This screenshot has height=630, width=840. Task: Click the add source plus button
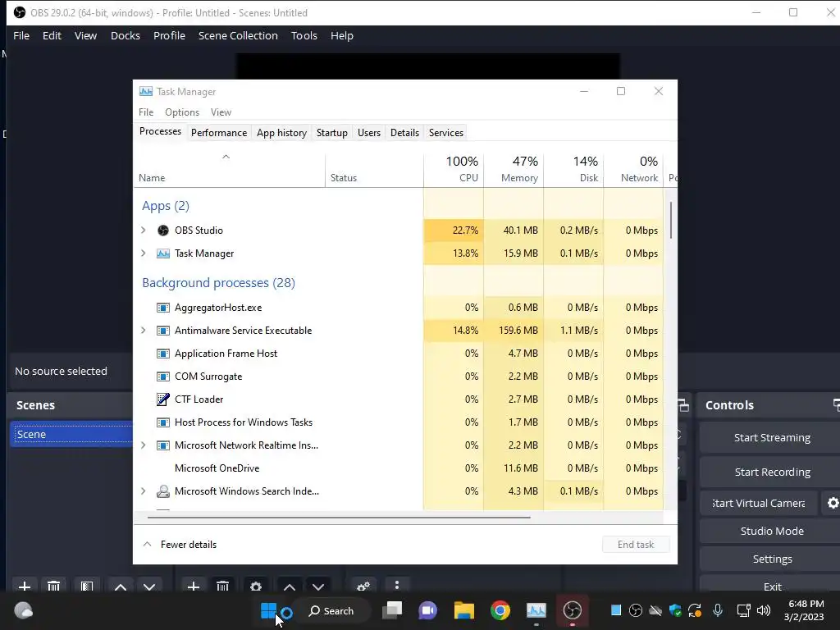click(194, 587)
